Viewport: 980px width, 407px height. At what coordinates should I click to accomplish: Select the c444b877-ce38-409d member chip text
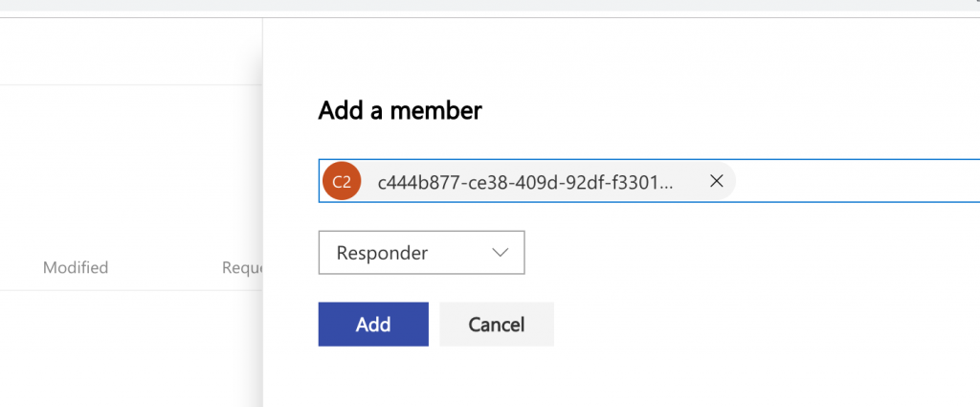pos(525,181)
